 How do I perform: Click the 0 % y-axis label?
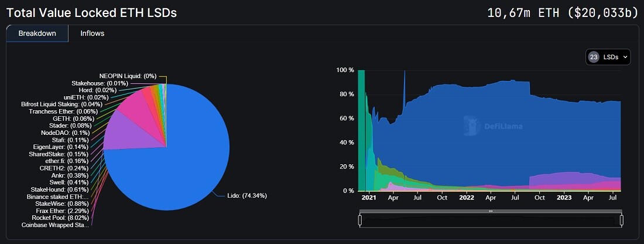348,191
